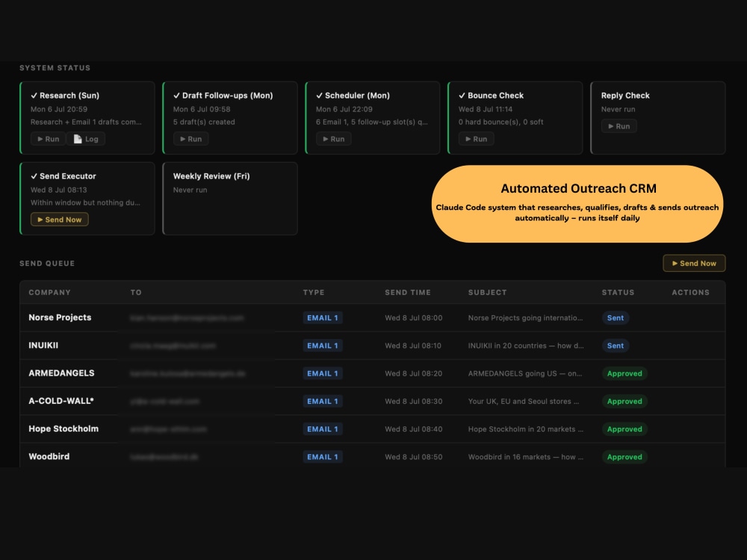Image resolution: width=747 pixels, height=560 pixels.
Task: Click the EMAIL 1 badge for A-COLD-WALL*
Action: (x=323, y=402)
